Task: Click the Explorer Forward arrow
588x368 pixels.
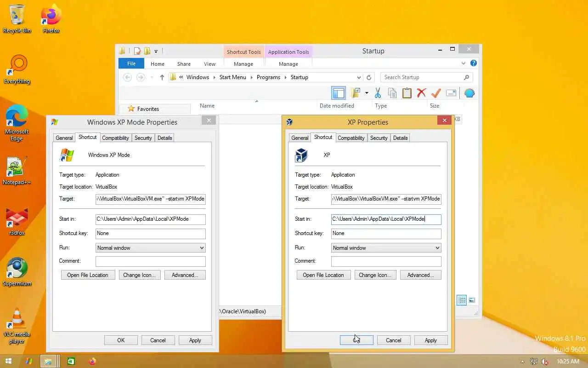Action: click(x=141, y=77)
